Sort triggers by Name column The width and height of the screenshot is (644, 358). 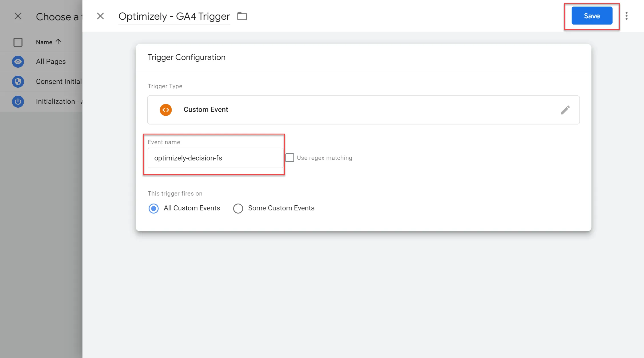(x=48, y=42)
